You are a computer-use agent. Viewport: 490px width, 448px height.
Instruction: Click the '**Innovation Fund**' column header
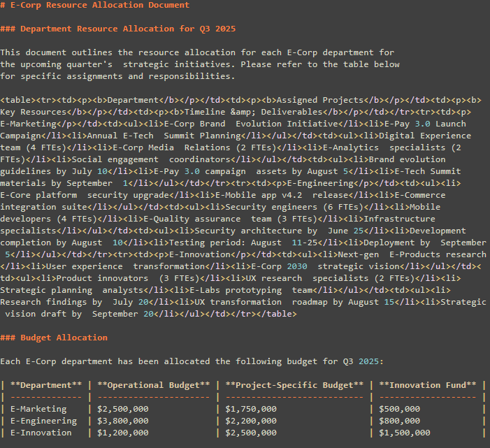pos(428,385)
